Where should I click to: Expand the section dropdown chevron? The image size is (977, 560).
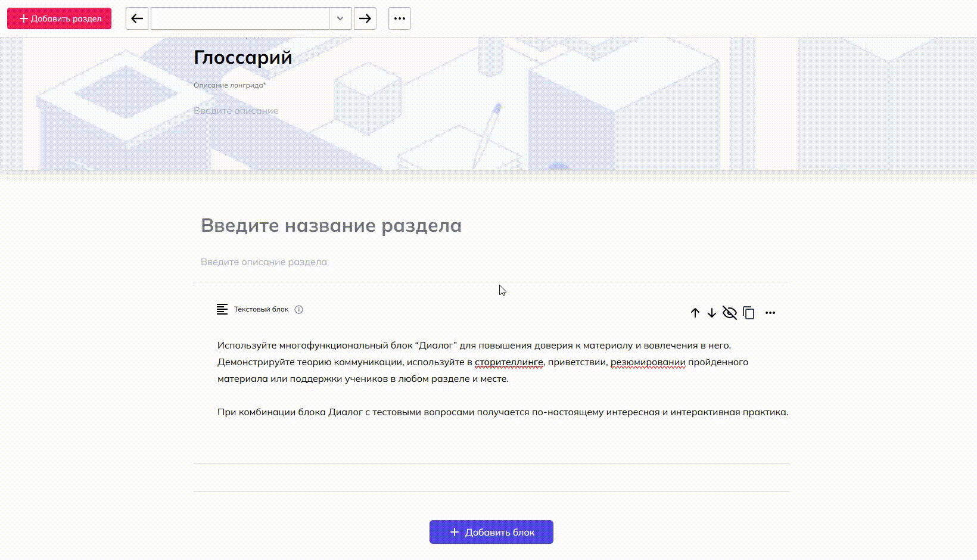340,18
